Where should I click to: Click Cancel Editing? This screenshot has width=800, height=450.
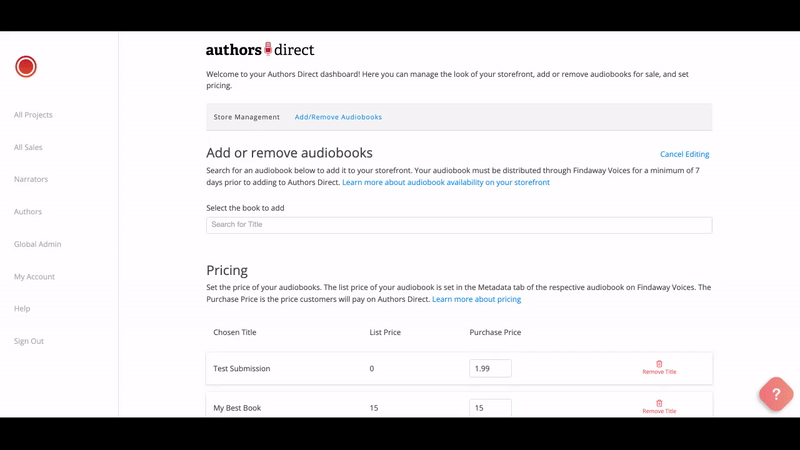(x=684, y=154)
